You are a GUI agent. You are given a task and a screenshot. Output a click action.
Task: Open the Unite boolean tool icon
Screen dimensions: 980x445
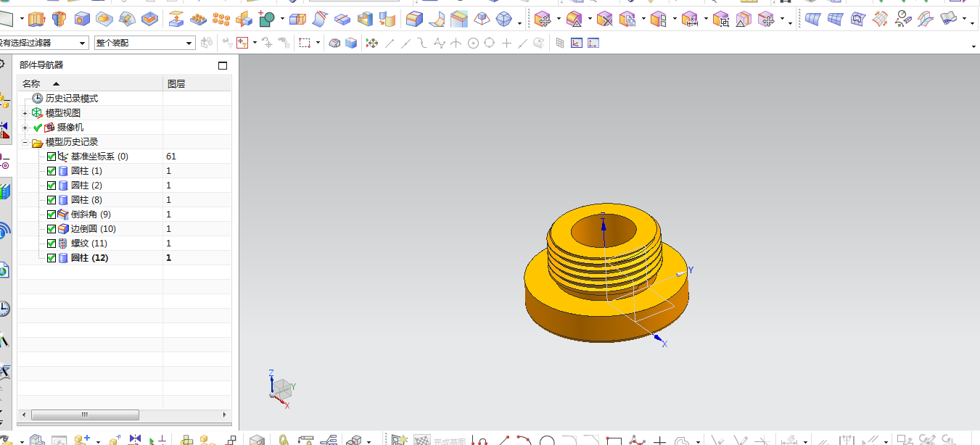pyautogui.click(x=265, y=19)
